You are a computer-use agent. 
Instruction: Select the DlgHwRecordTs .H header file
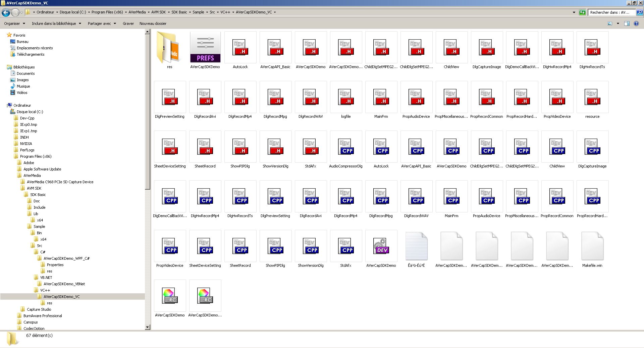click(x=593, y=47)
